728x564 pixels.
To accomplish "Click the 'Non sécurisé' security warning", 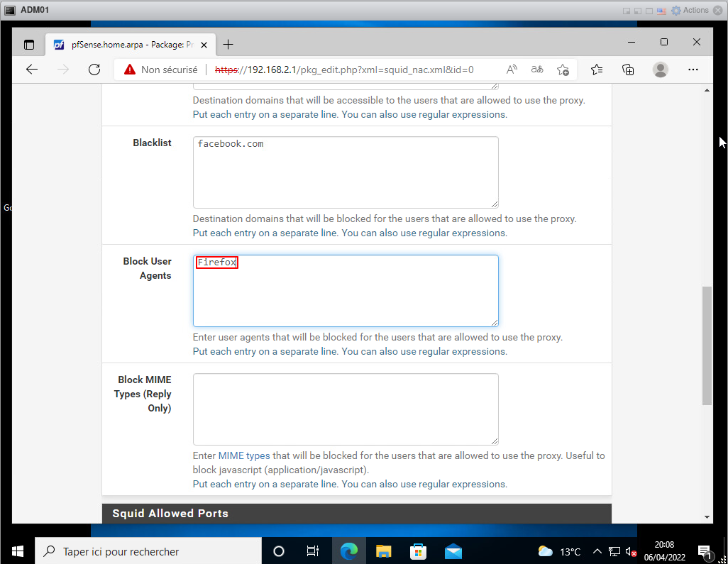I will pyautogui.click(x=160, y=70).
